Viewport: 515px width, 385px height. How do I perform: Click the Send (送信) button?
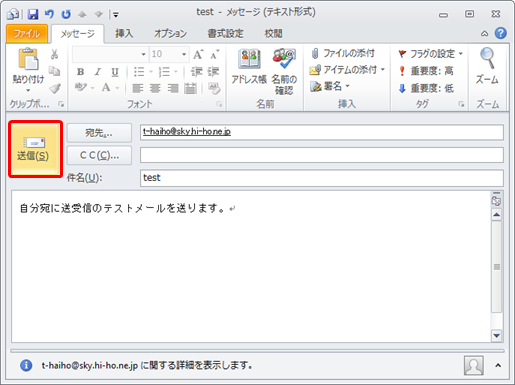tap(35, 149)
